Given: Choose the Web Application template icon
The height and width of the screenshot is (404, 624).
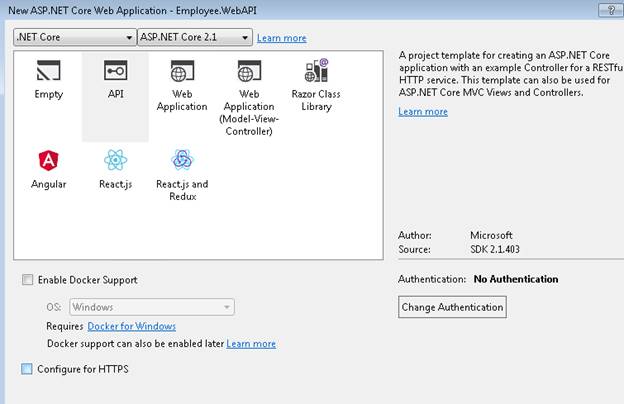Looking at the screenshot, I should (x=182, y=70).
